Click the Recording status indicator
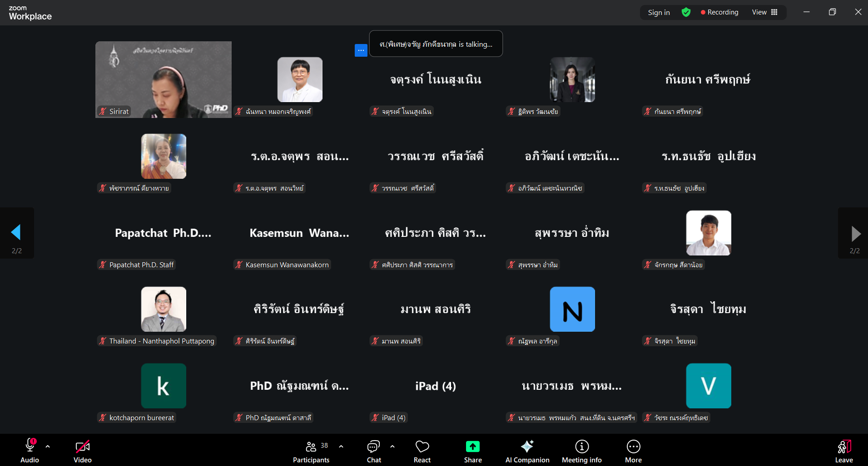This screenshot has height=466, width=868. tap(719, 12)
